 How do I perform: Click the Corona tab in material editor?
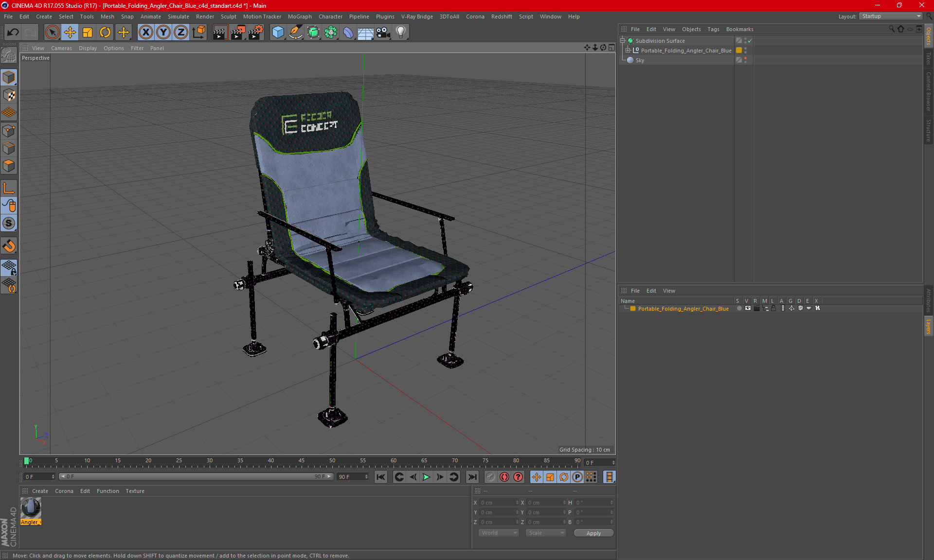pyautogui.click(x=63, y=490)
